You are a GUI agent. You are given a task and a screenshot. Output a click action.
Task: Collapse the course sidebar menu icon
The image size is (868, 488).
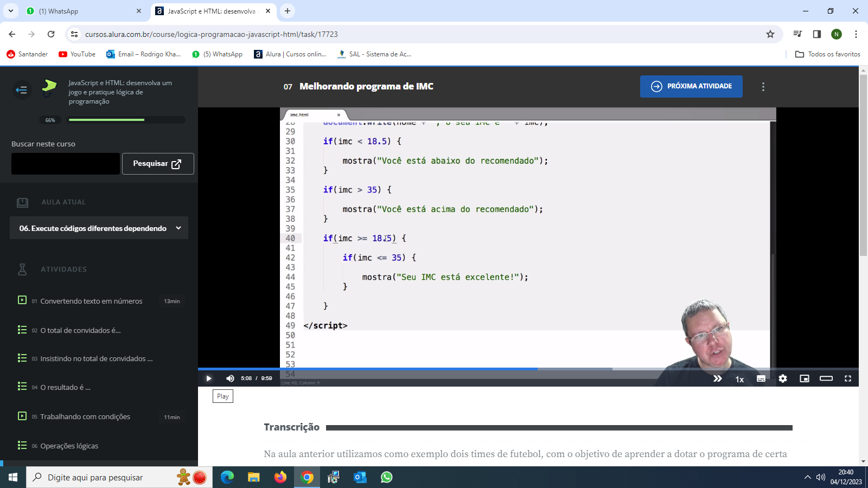pyautogui.click(x=22, y=89)
